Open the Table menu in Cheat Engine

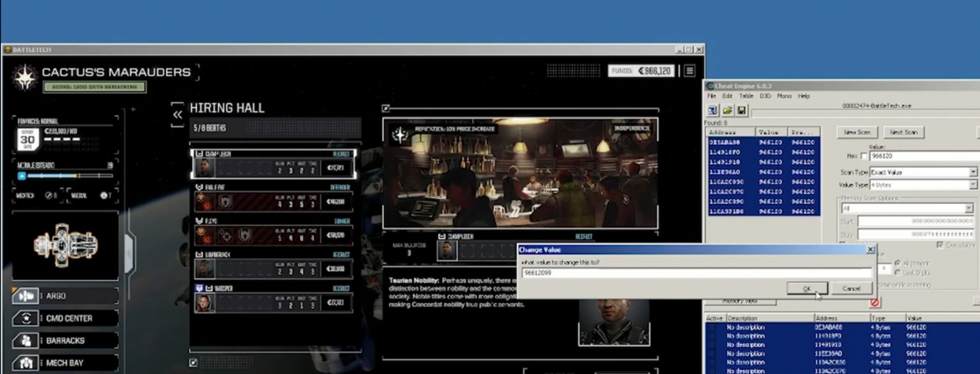pos(746,96)
